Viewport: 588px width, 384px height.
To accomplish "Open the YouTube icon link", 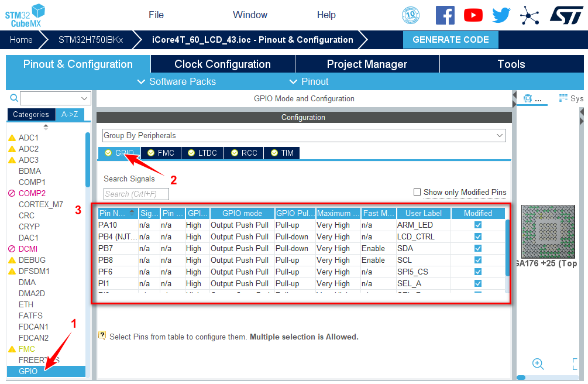I will pyautogui.click(x=473, y=15).
